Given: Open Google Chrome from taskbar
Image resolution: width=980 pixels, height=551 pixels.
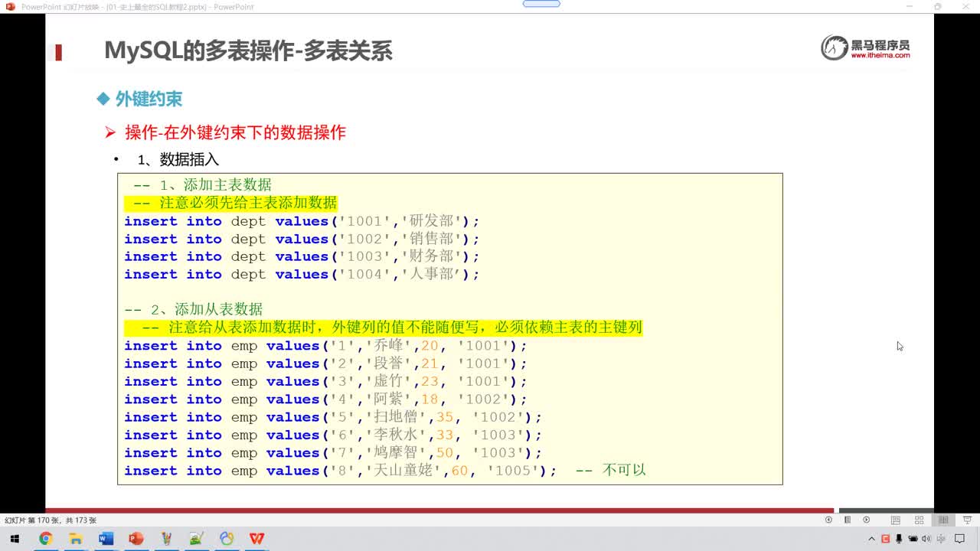Looking at the screenshot, I should (45, 539).
